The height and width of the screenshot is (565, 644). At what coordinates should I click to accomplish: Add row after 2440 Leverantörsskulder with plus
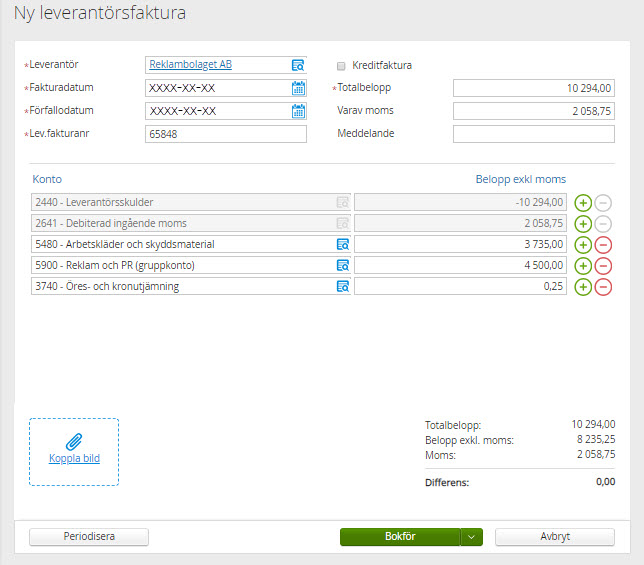click(x=584, y=202)
